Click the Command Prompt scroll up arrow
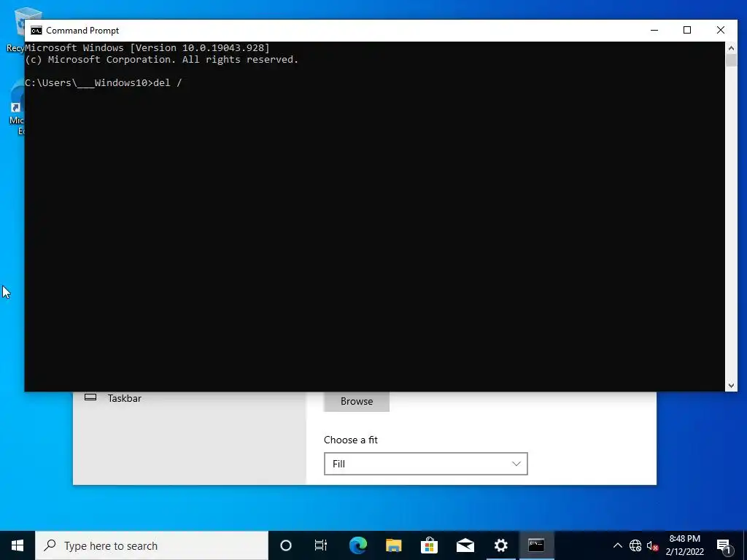Image resolution: width=747 pixels, height=560 pixels. coord(731,48)
